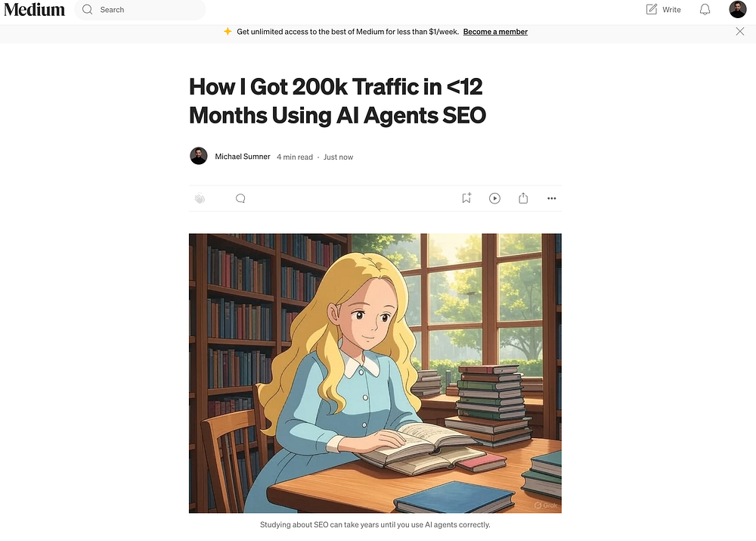Click author avatar beside Michael Sumner
Viewport: 756px width, 541px height.
click(x=199, y=156)
